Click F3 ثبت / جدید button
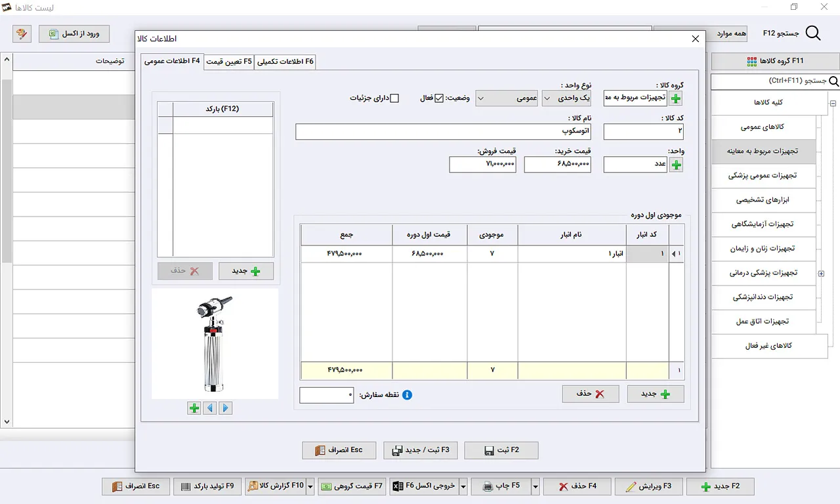Image resolution: width=840 pixels, height=504 pixels. (420, 450)
